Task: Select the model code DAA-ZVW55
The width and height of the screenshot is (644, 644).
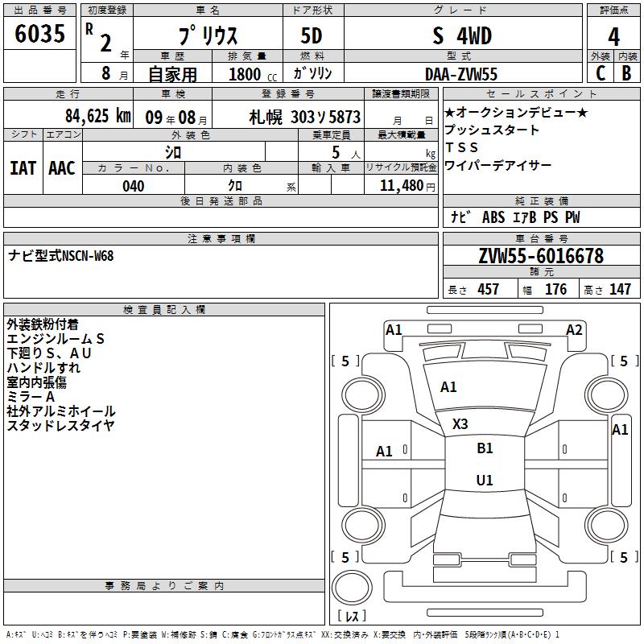Action: click(x=461, y=74)
